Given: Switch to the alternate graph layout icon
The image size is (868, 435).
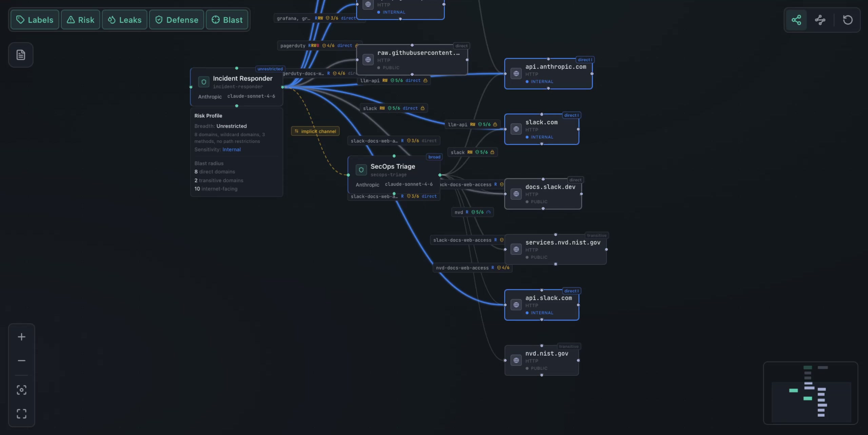Looking at the screenshot, I should pos(820,20).
